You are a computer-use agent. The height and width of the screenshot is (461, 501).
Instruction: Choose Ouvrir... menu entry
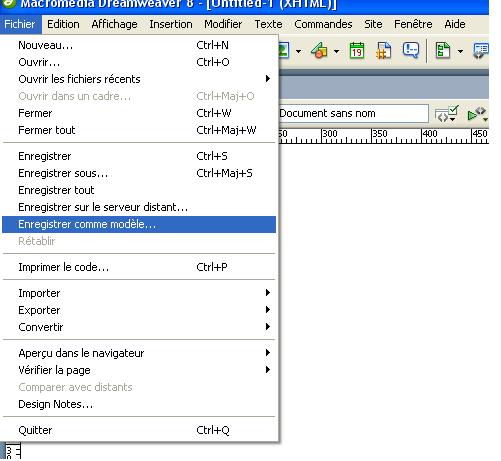coord(139,62)
